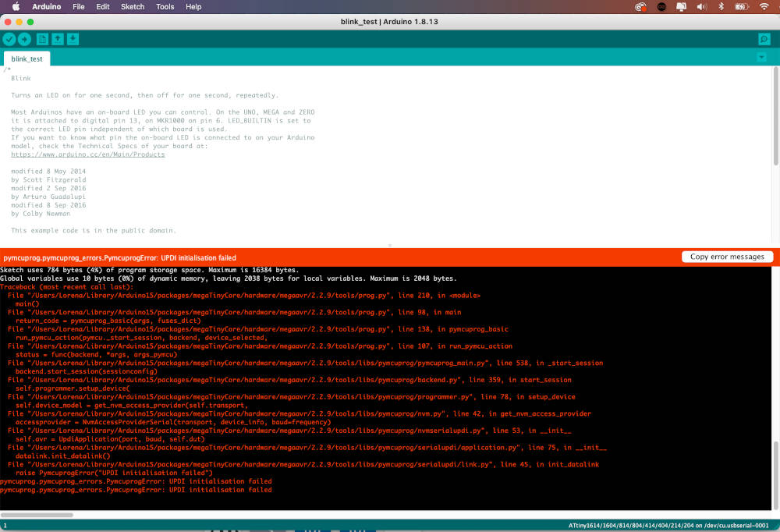Screen dimensions: 780x532
Task: Click the Upload arrow button
Action: point(24,39)
